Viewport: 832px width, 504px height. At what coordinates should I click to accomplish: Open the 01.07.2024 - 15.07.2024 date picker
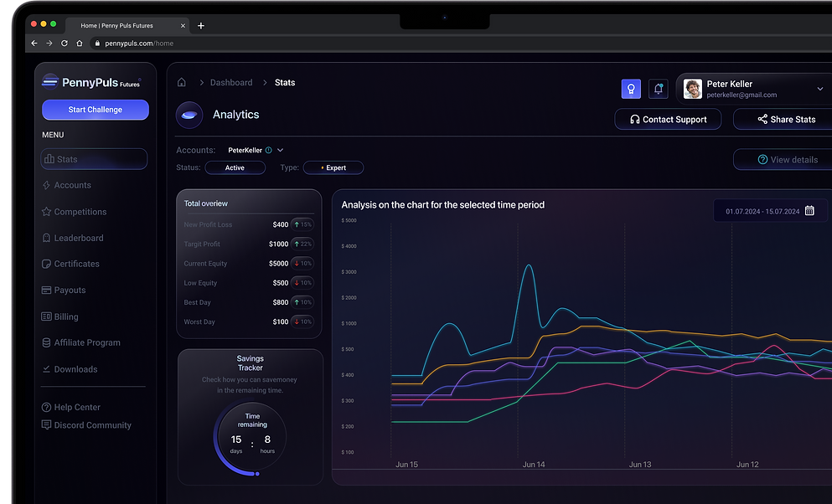coord(770,211)
